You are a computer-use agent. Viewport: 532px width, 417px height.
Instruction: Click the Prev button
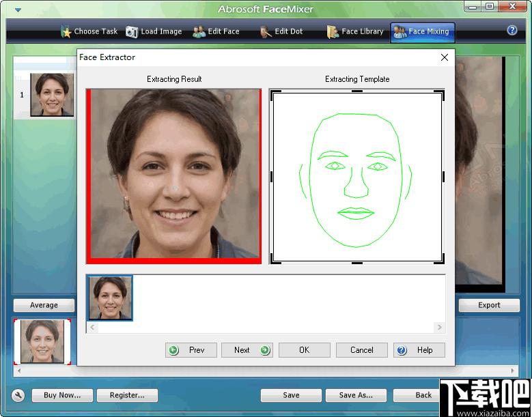click(x=191, y=350)
